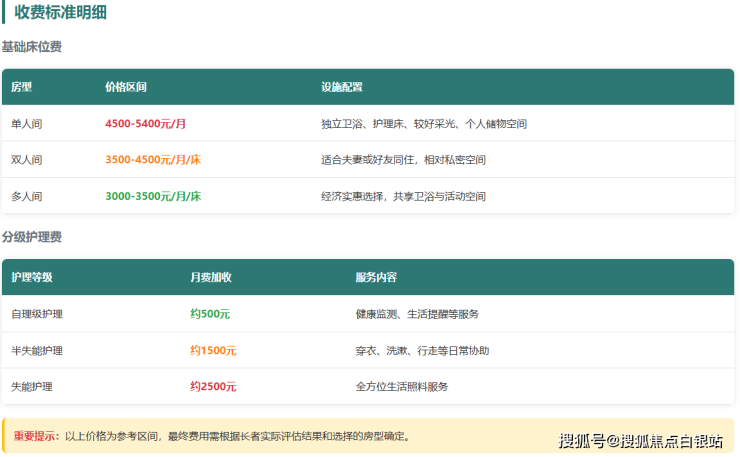Image resolution: width=740 pixels, height=457 pixels.
Task: Click the orange 3500-4500元/月/床 price
Action: pyautogui.click(x=153, y=160)
